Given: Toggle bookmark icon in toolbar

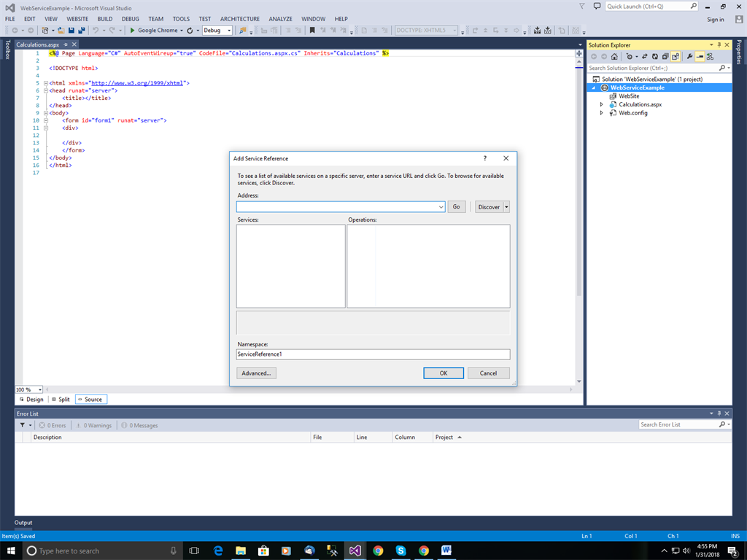Looking at the screenshot, I should click(312, 30).
